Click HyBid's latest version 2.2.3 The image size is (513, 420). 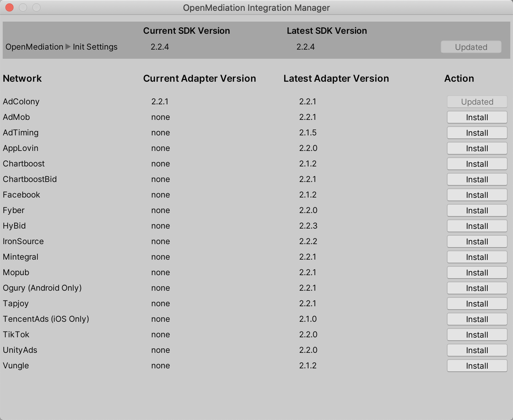(x=308, y=226)
